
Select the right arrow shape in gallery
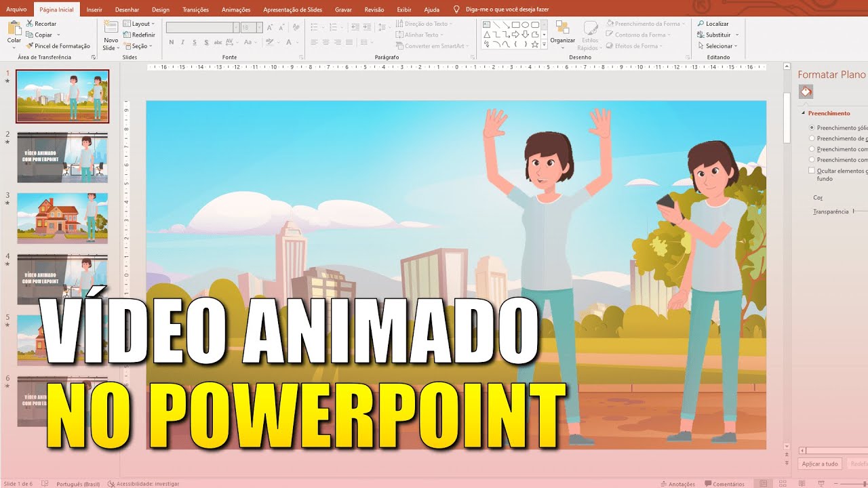(516, 35)
